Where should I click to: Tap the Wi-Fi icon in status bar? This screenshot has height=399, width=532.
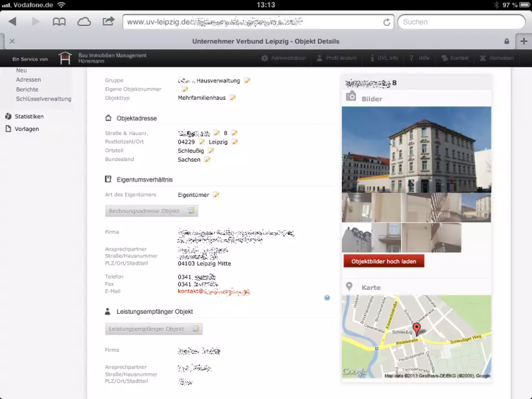pyautogui.click(x=61, y=5)
